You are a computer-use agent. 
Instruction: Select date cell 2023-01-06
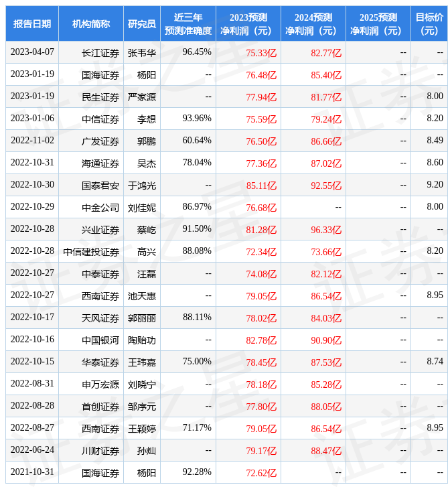(x=32, y=119)
